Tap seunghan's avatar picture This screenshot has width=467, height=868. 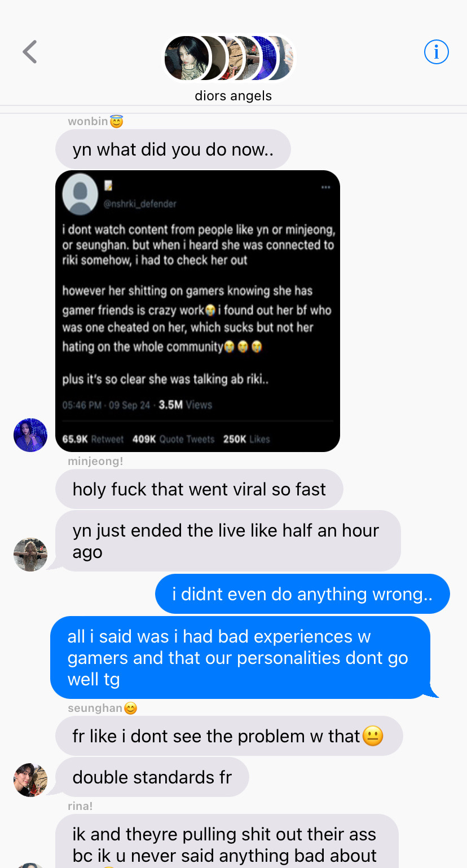pos(30,780)
